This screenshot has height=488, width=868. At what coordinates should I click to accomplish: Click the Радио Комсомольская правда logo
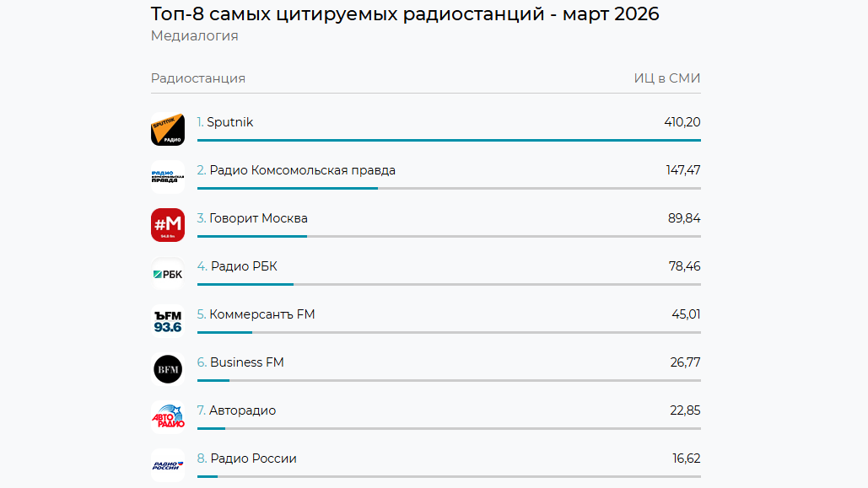click(167, 177)
